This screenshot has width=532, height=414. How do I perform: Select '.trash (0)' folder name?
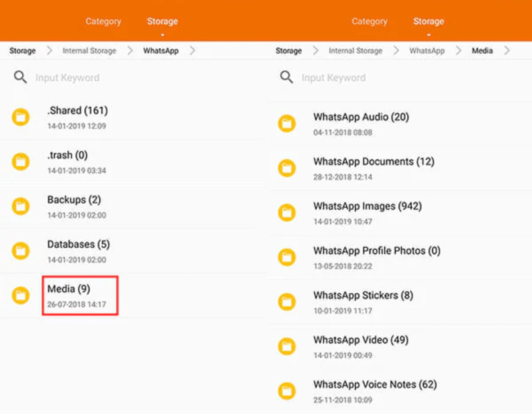[x=67, y=155]
